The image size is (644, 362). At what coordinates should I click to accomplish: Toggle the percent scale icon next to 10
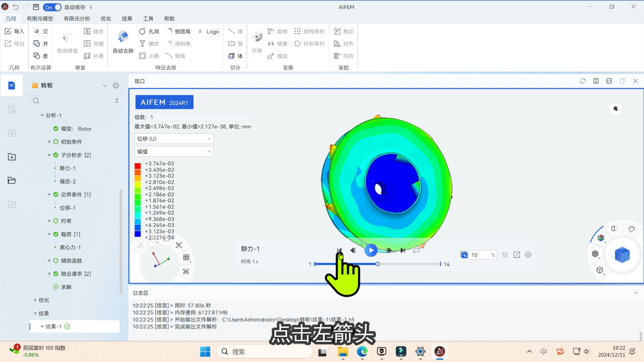click(464, 255)
